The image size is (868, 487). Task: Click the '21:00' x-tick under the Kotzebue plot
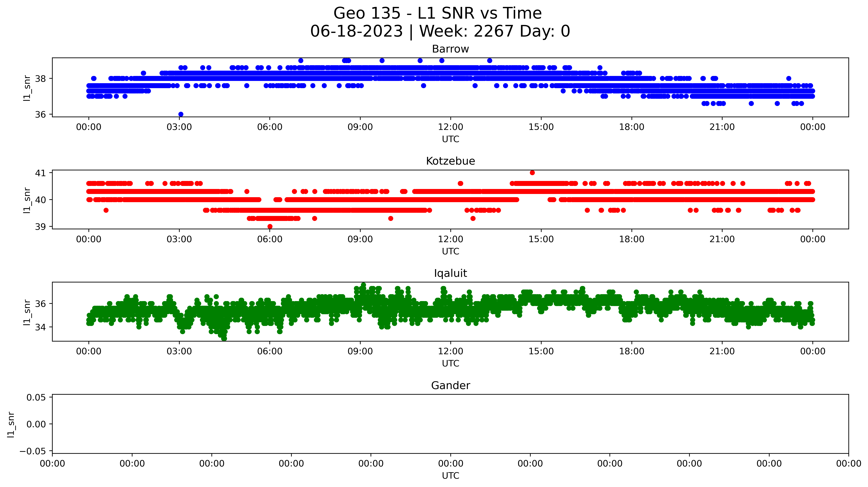tap(722, 239)
